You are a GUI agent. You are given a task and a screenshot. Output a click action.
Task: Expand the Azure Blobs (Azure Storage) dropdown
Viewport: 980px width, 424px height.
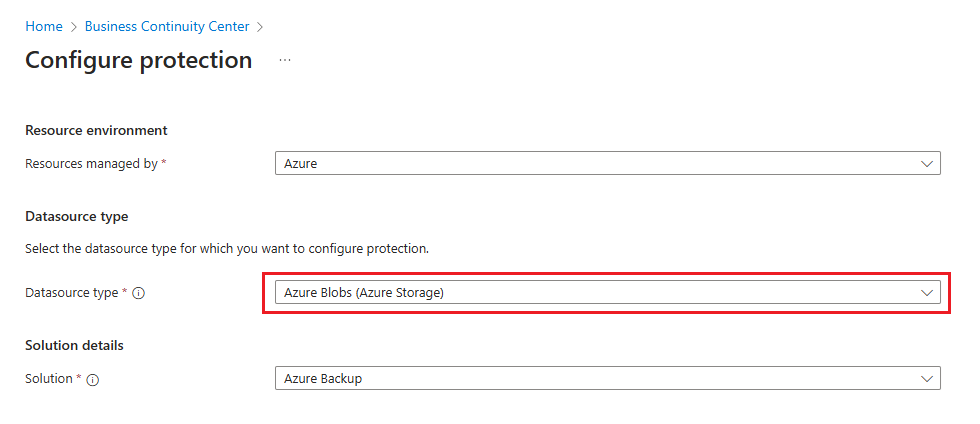(600, 293)
